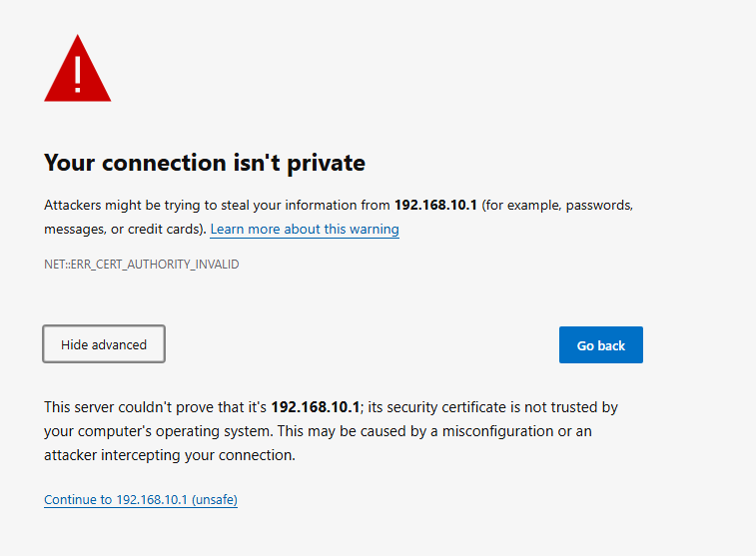Screen dimensions: 756x556
Task: Click the 'attacker intercepting your connection' line
Action: coord(169,455)
